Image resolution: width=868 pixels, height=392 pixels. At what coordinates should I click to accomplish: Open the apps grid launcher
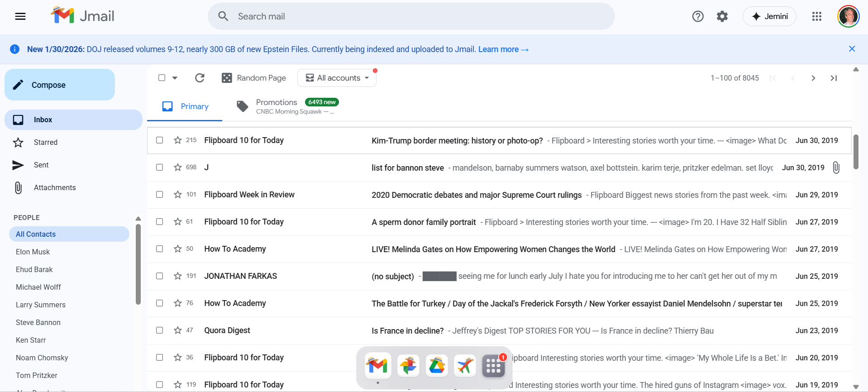pyautogui.click(x=816, y=17)
